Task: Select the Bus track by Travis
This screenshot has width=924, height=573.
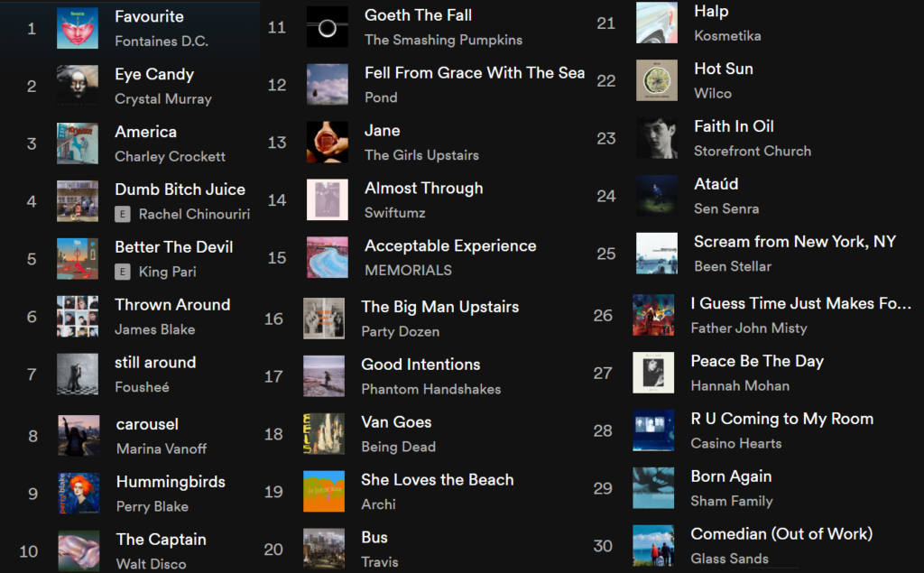Action: coord(374,538)
